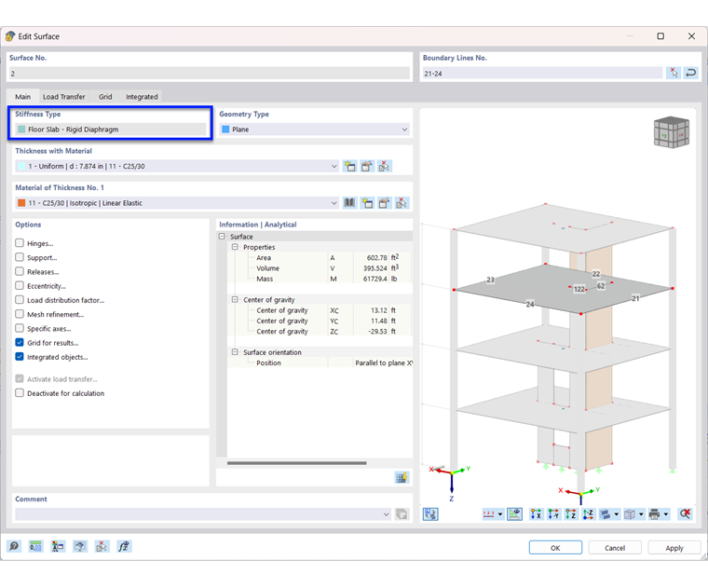Screen dimensions: 708x588
Task: Select the Mass value 61729.4
Action: [374, 280]
